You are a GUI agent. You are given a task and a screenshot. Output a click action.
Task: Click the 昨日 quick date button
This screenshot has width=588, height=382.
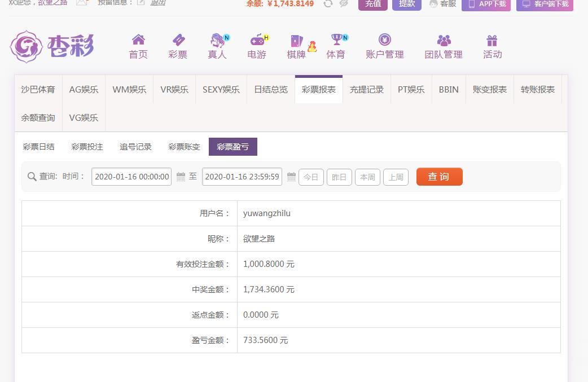(x=339, y=177)
